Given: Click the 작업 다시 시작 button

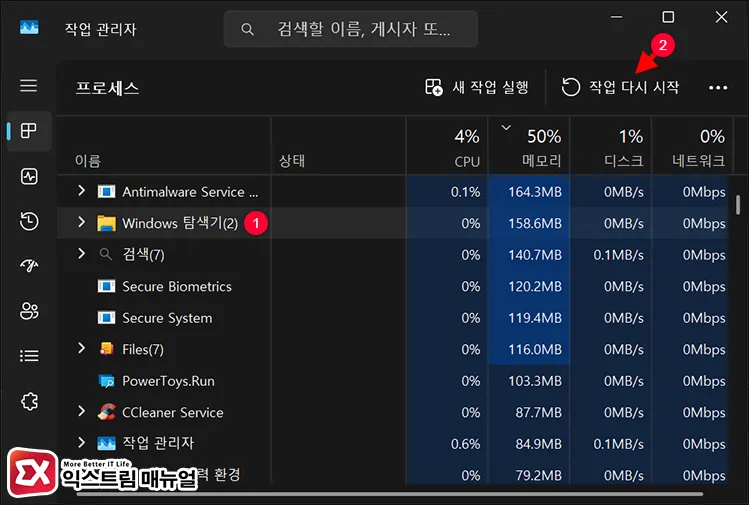Looking at the screenshot, I should pos(620,87).
